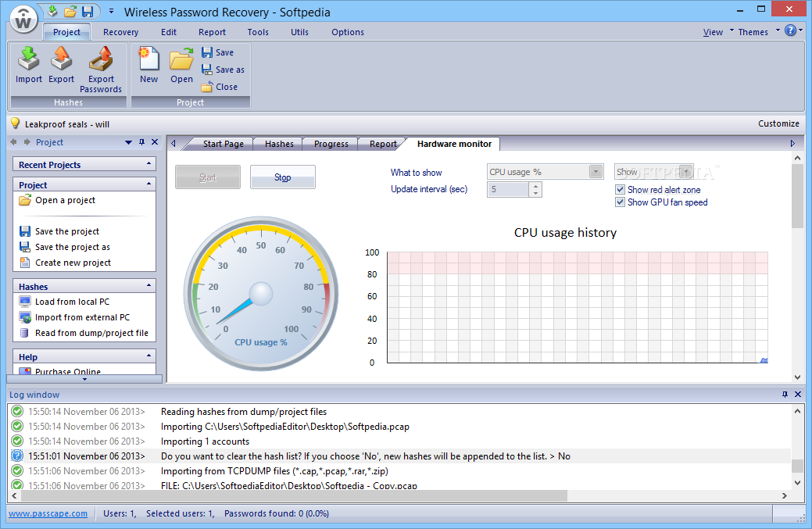Click Close project in the ribbon
This screenshot has height=529, width=812.
pyautogui.click(x=220, y=87)
